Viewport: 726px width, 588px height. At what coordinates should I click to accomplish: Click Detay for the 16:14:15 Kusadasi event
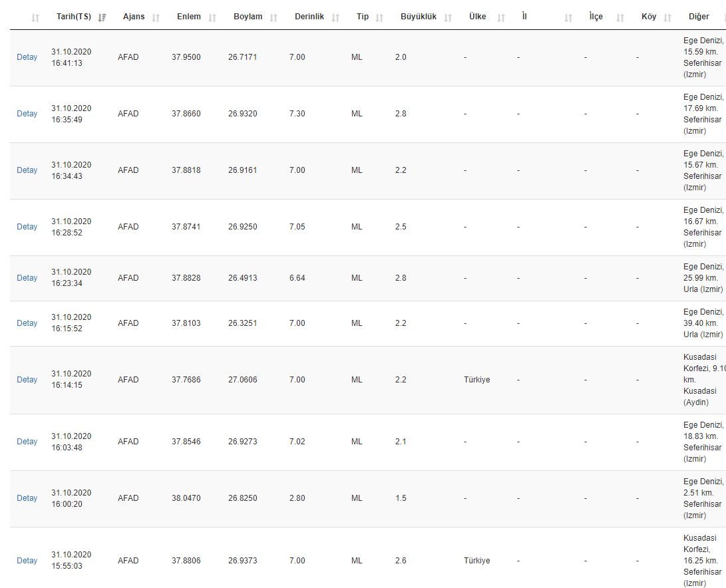(x=27, y=380)
